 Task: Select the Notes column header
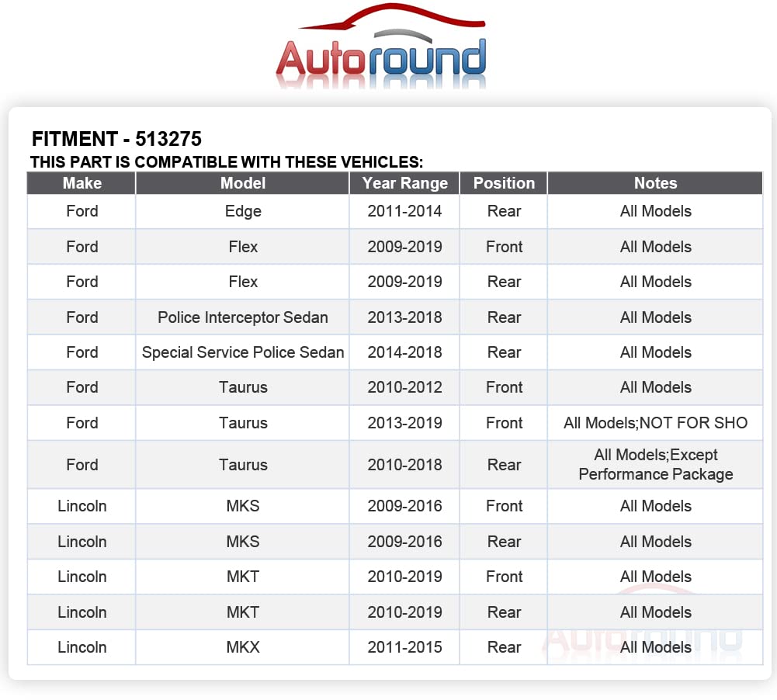tap(655, 183)
